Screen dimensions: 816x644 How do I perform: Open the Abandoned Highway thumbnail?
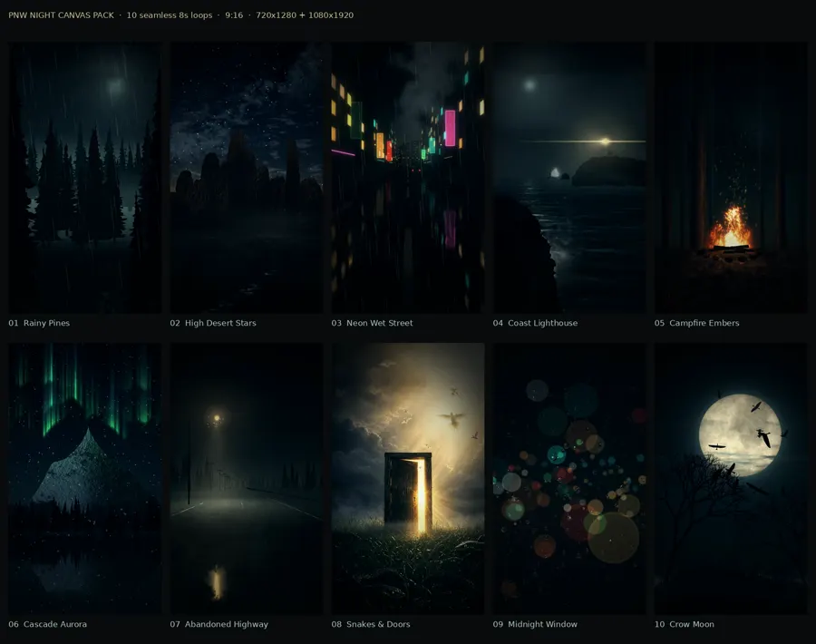(x=246, y=478)
